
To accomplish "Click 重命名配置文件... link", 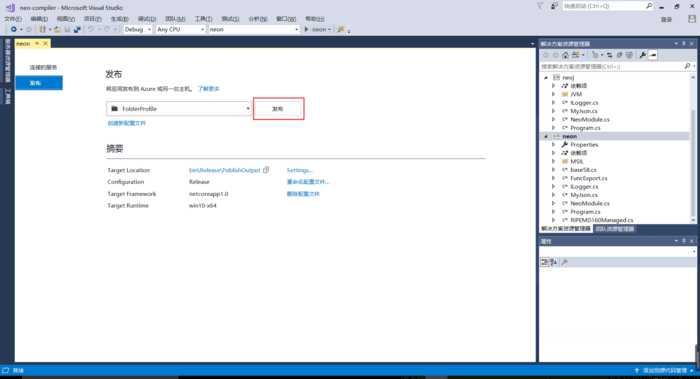I will (308, 182).
